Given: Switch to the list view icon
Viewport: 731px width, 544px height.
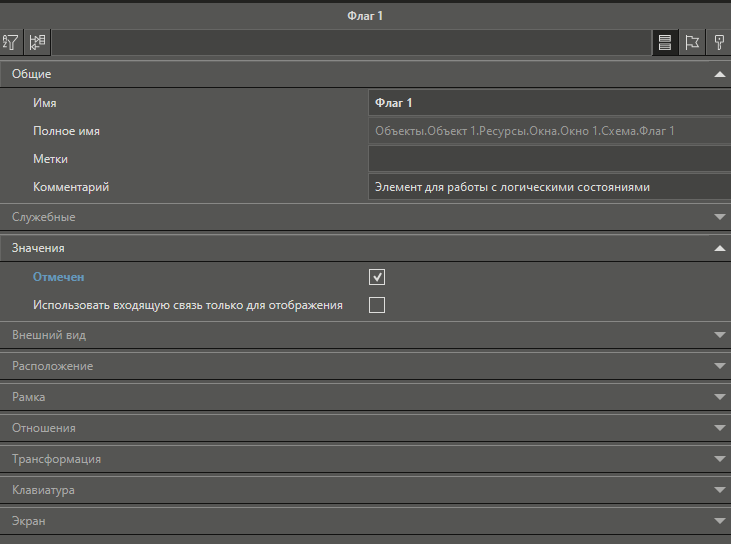Looking at the screenshot, I should coord(664,42).
